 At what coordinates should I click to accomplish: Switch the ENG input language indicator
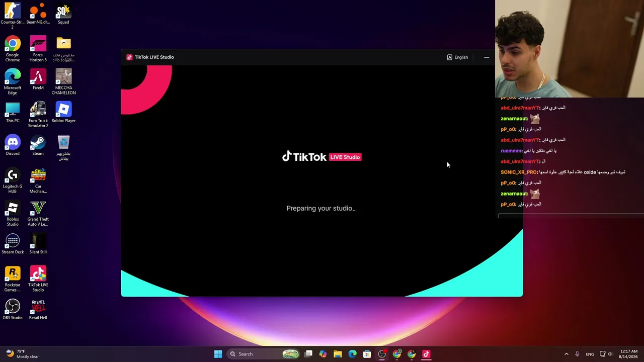click(590, 354)
